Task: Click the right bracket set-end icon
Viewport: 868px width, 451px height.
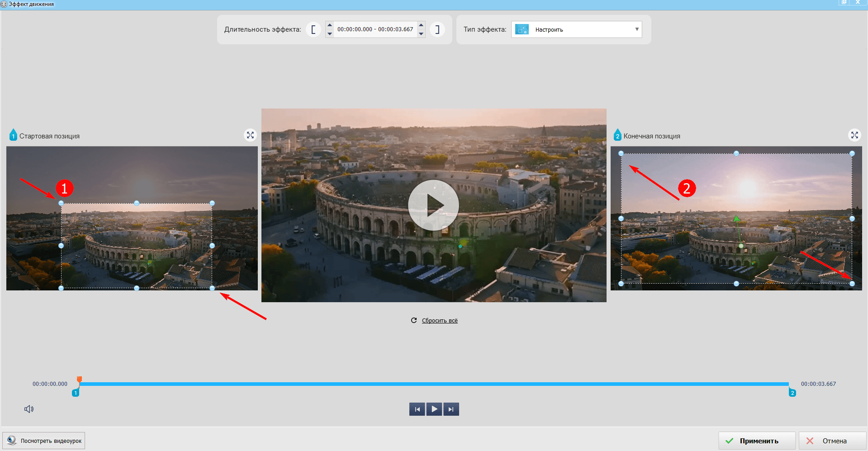Action: tap(437, 29)
